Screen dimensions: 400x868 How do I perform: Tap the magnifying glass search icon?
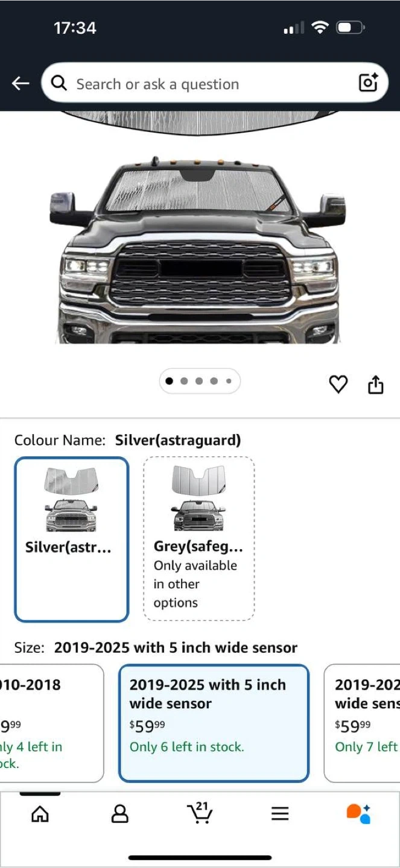tap(59, 83)
